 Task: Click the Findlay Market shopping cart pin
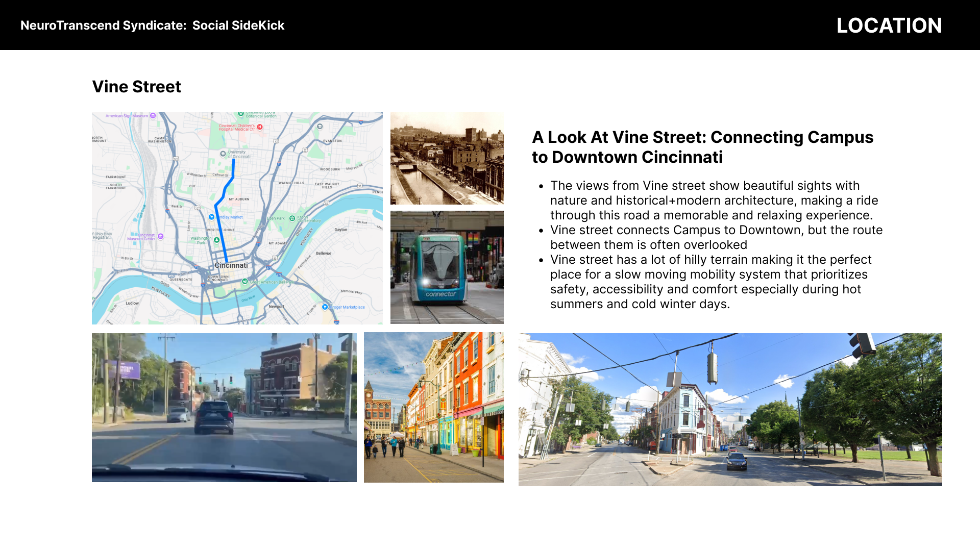[x=212, y=217]
